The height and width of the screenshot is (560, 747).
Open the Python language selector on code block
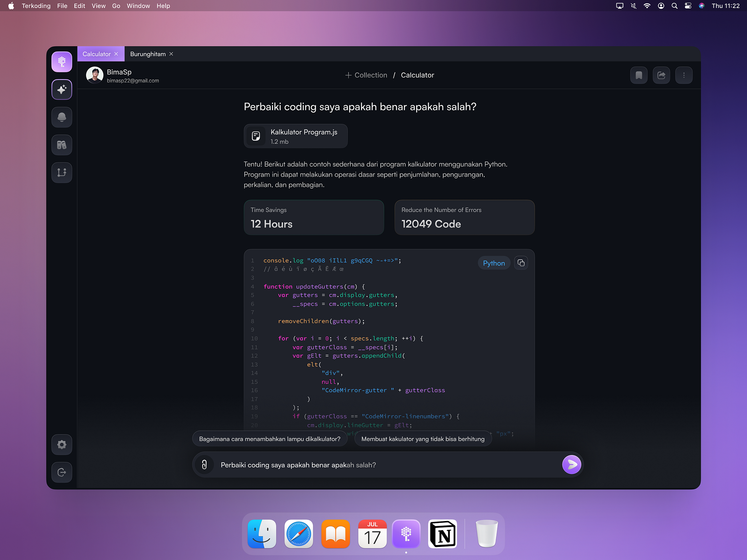coord(494,262)
